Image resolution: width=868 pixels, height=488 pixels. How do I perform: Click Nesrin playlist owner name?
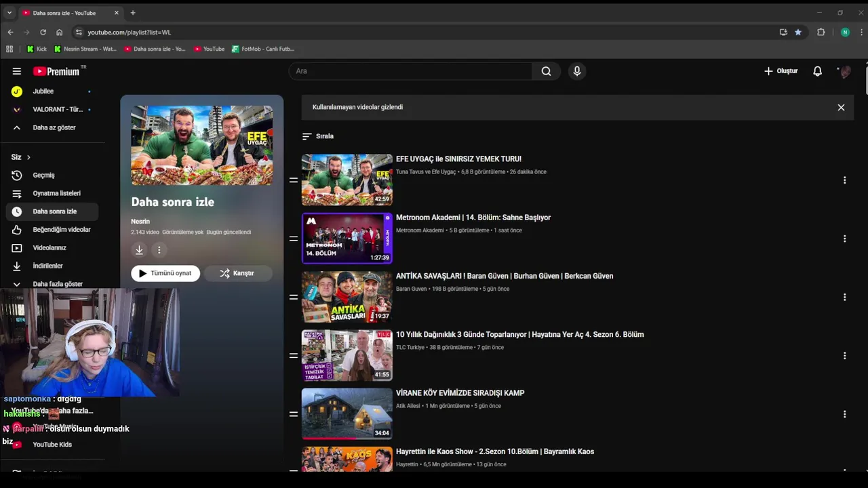[x=140, y=222]
